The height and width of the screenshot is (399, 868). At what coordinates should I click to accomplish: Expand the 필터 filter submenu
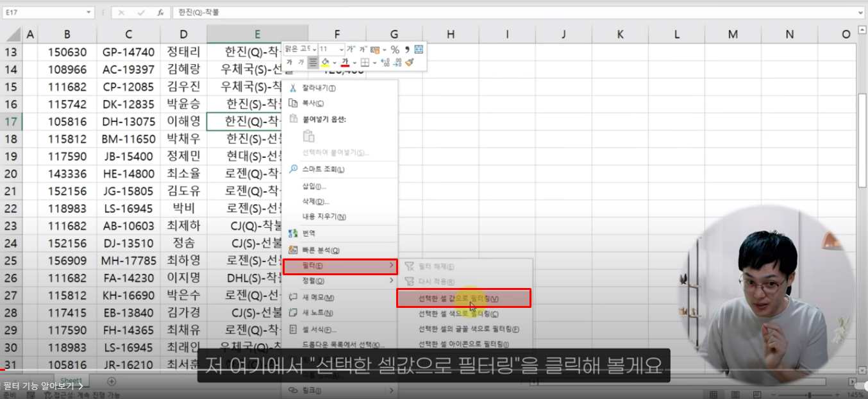click(340, 266)
